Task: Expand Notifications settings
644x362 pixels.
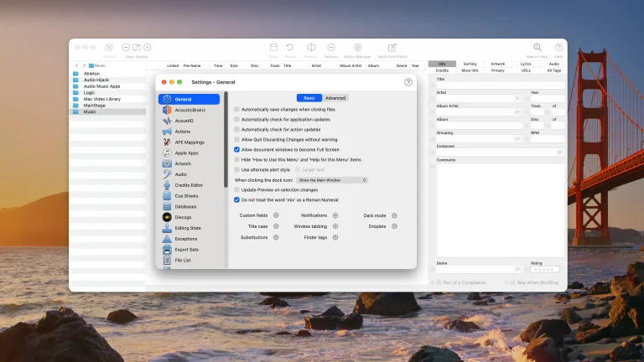Action: (335, 215)
